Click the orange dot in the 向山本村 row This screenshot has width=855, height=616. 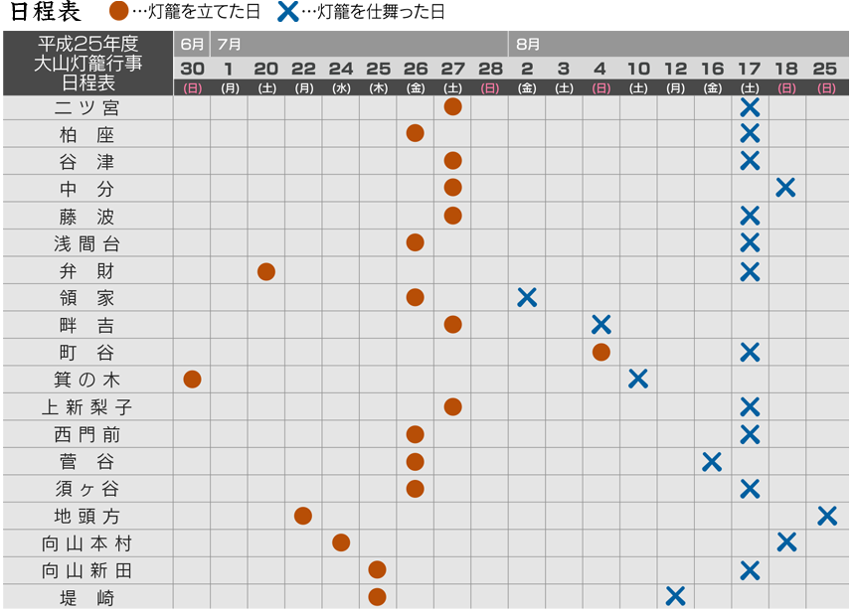(x=341, y=542)
